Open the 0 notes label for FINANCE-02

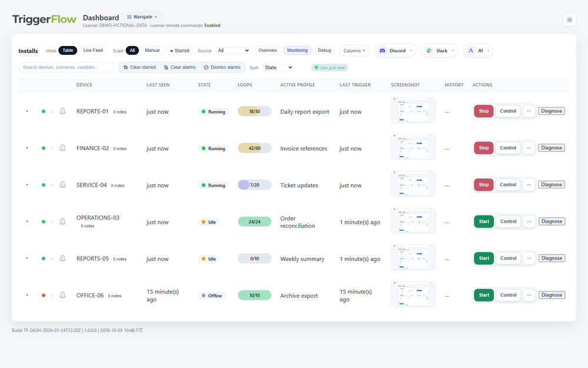(x=120, y=149)
